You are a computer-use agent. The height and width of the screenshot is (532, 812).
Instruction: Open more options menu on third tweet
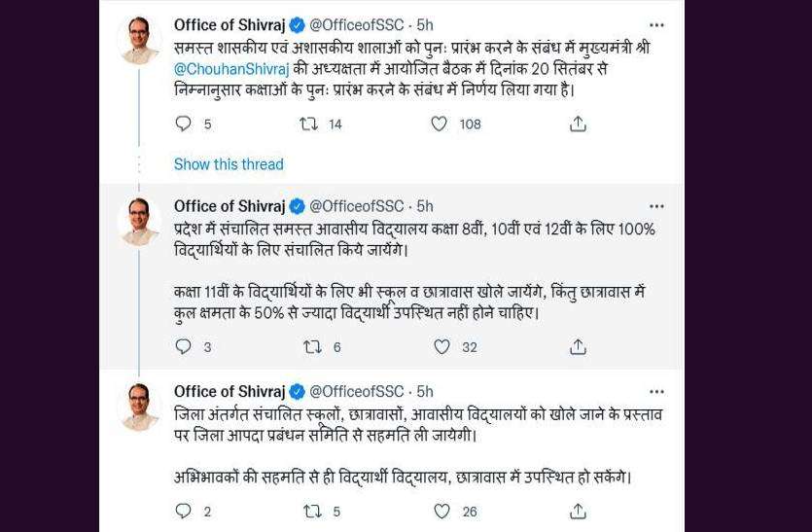click(656, 392)
